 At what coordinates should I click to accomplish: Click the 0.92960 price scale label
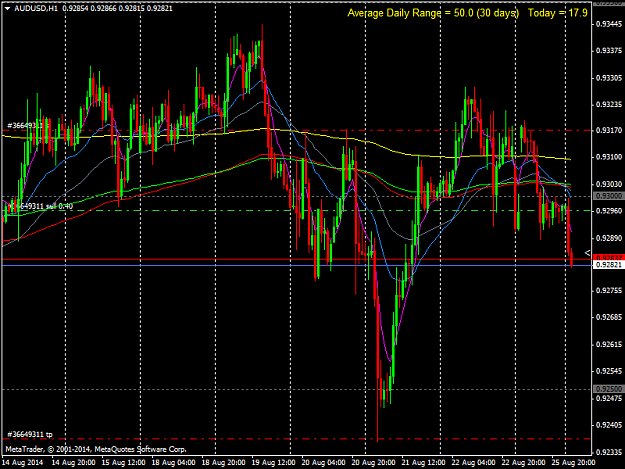(x=609, y=210)
